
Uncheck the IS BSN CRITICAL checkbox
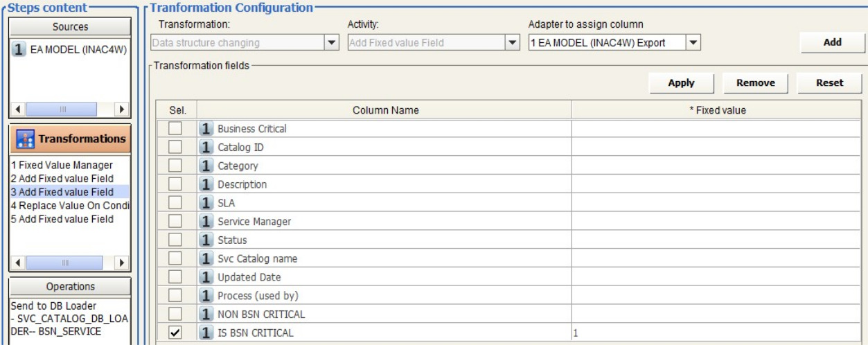pyautogui.click(x=175, y=333)
